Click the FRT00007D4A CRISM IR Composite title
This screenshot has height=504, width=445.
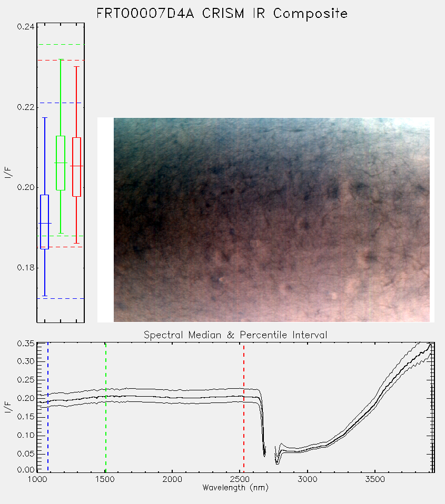pos(222,14)
